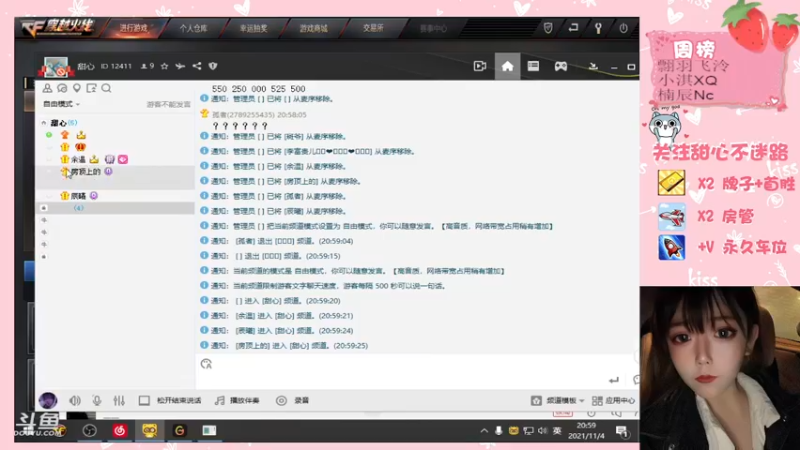Open the 游戏商城 tab
The width and height of the screenshot is (800, 450).
click(313, 28)
